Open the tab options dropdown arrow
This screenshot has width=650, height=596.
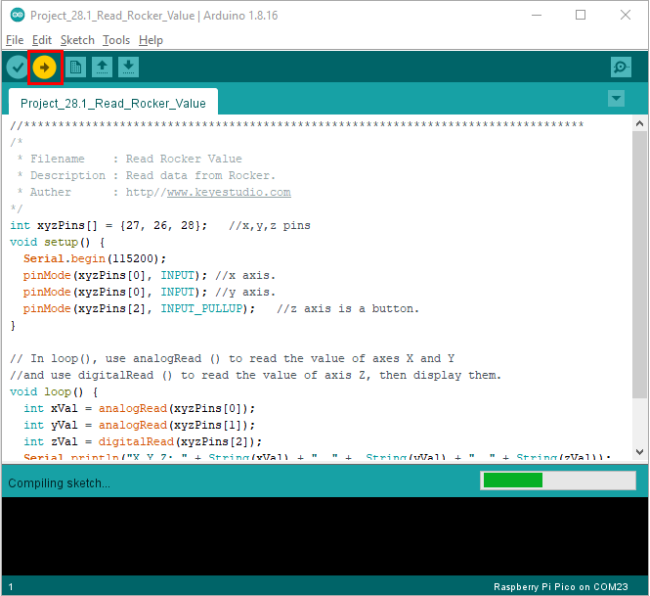[x=616, y=99]
